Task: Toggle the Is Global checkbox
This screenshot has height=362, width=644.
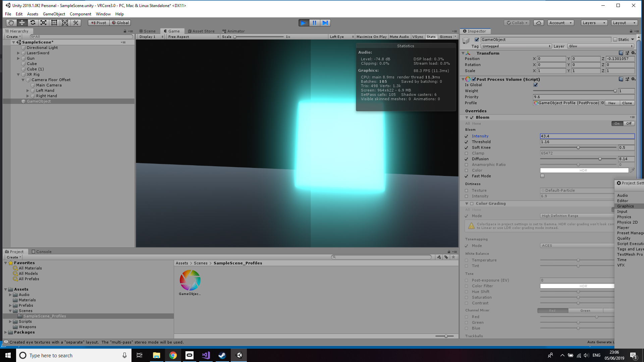Action: [535, 85]
